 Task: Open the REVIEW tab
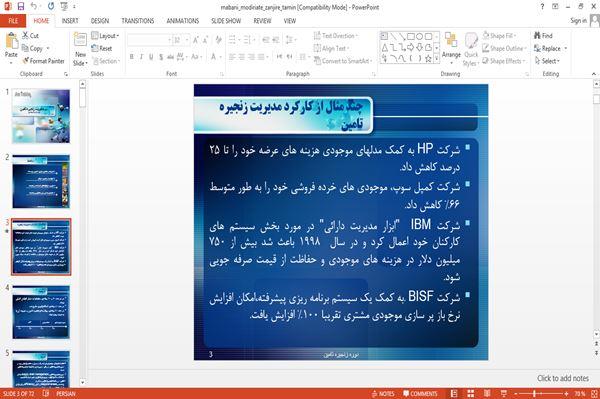coord(262,21)
